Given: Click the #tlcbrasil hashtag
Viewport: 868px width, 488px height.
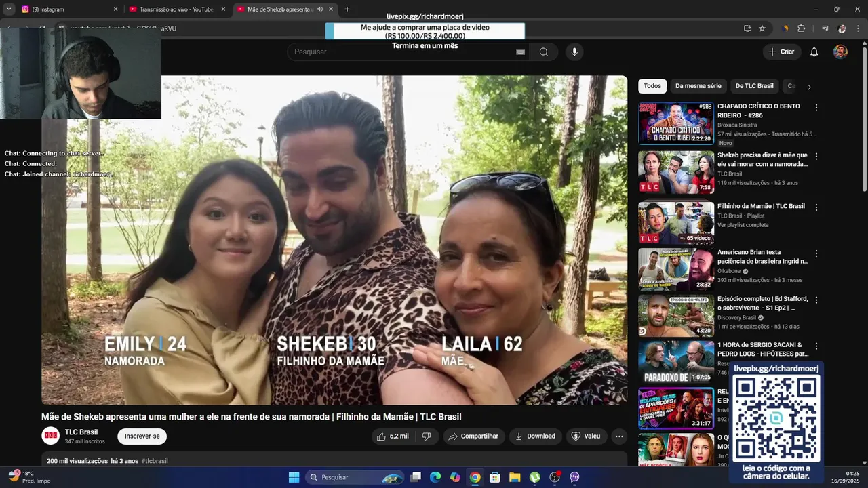Looking at the screenshot, I should click(x=155, y=461).
